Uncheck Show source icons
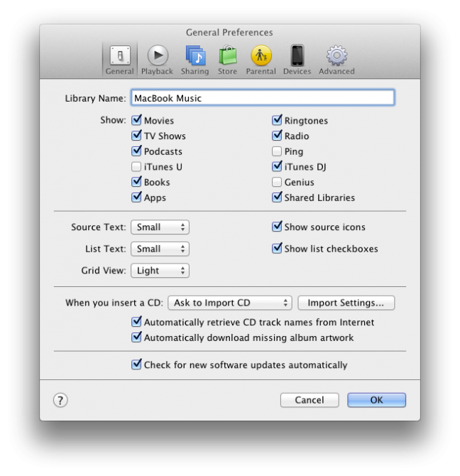 (x=277, y=227)
